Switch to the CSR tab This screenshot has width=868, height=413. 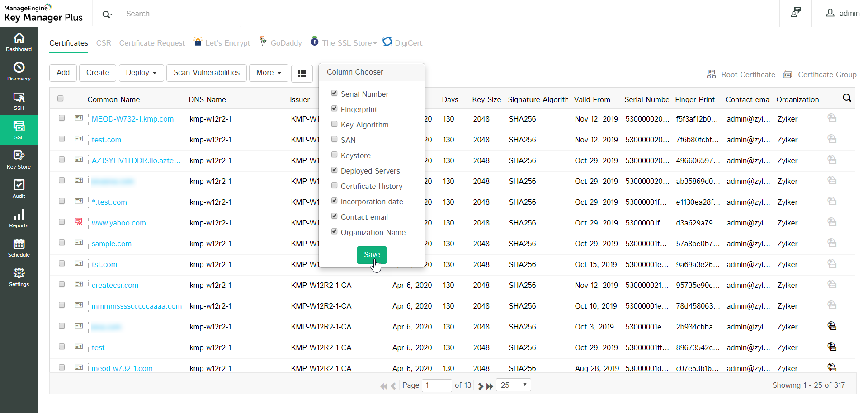(x=104, y=43)
